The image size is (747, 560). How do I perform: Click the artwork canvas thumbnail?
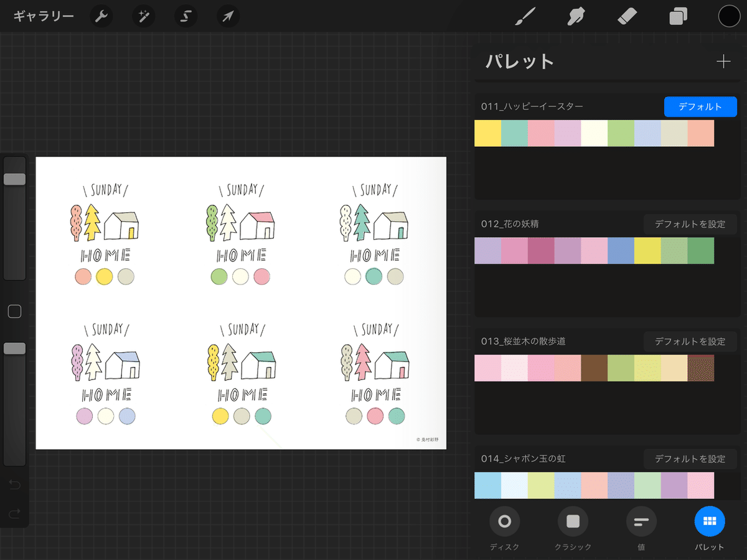click(x=241, y=303)
